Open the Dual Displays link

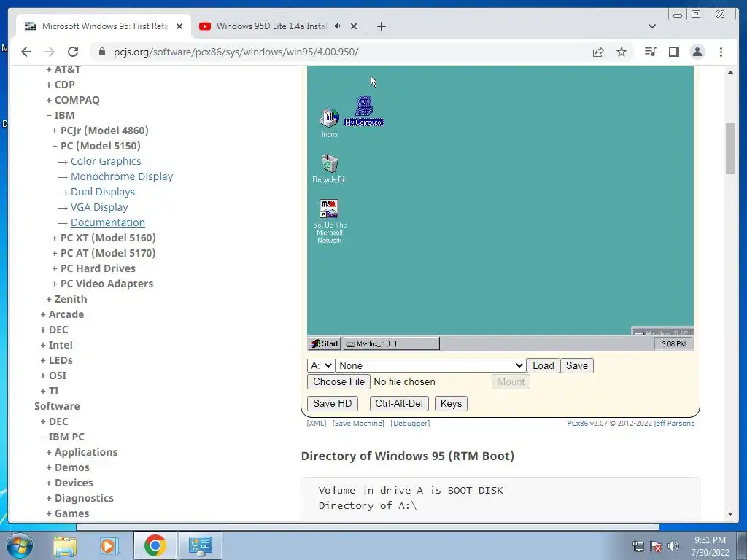tap(103, 192)
